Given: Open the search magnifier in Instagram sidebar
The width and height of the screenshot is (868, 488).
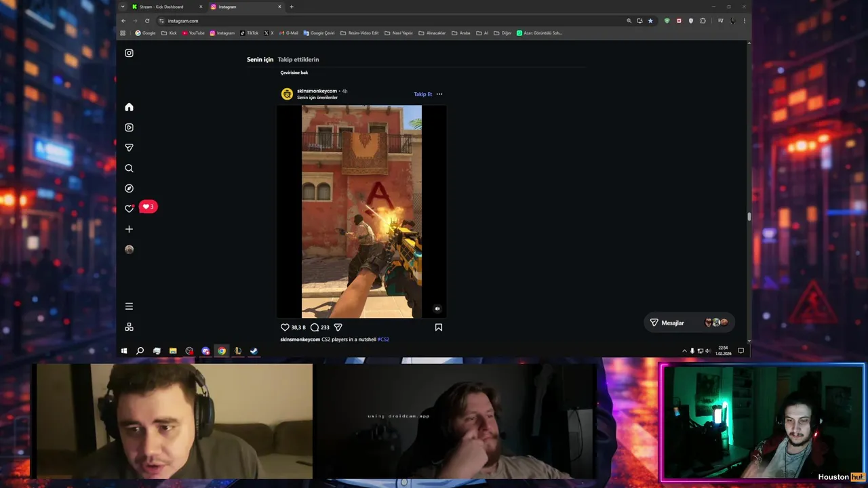Looking at the screenshot, I should (129, 168).
